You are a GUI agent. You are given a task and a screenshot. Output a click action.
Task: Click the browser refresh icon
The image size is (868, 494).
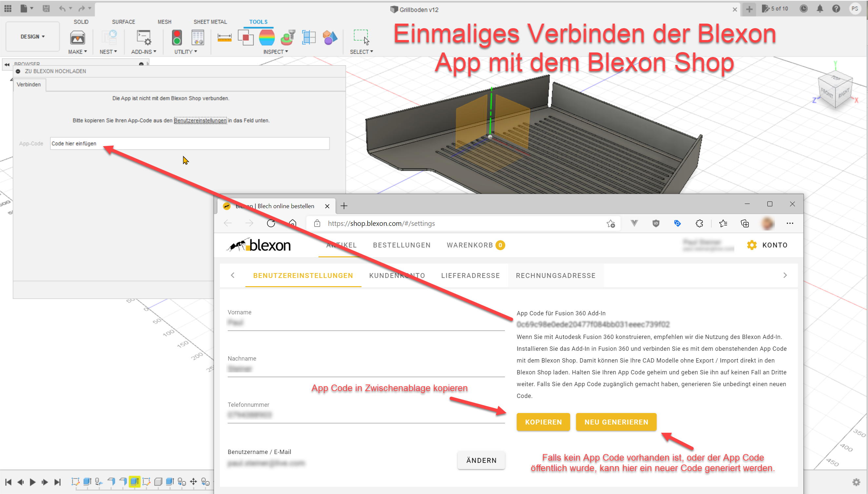click(x=271, y=223)
